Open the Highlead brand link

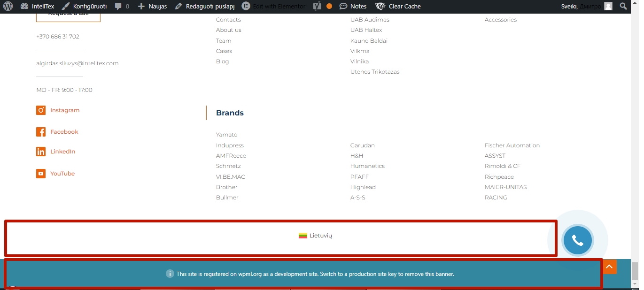coord(363,187)
